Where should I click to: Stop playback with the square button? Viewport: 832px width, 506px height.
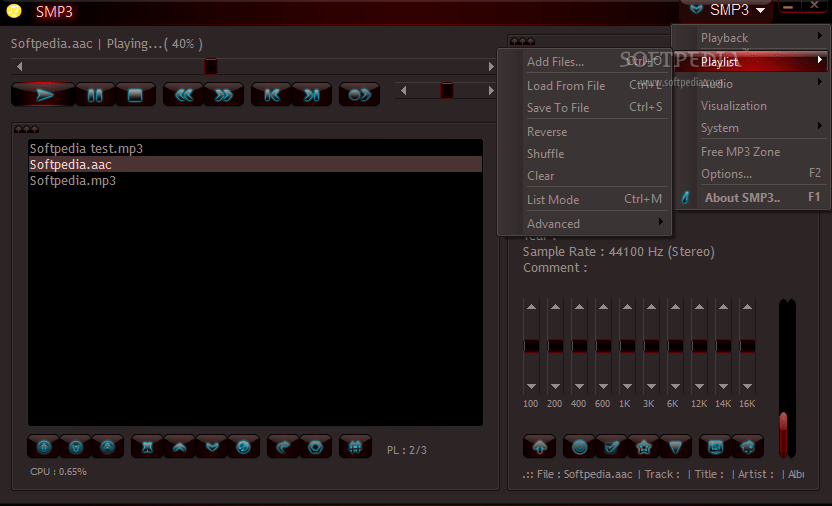[x=135, y=95]
